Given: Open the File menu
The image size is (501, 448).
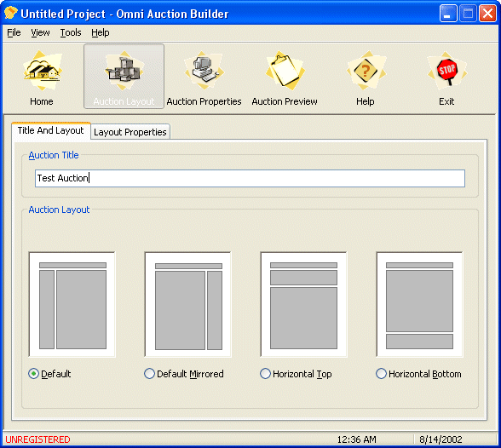Looking at the screenshot, I should pos(14,32).
